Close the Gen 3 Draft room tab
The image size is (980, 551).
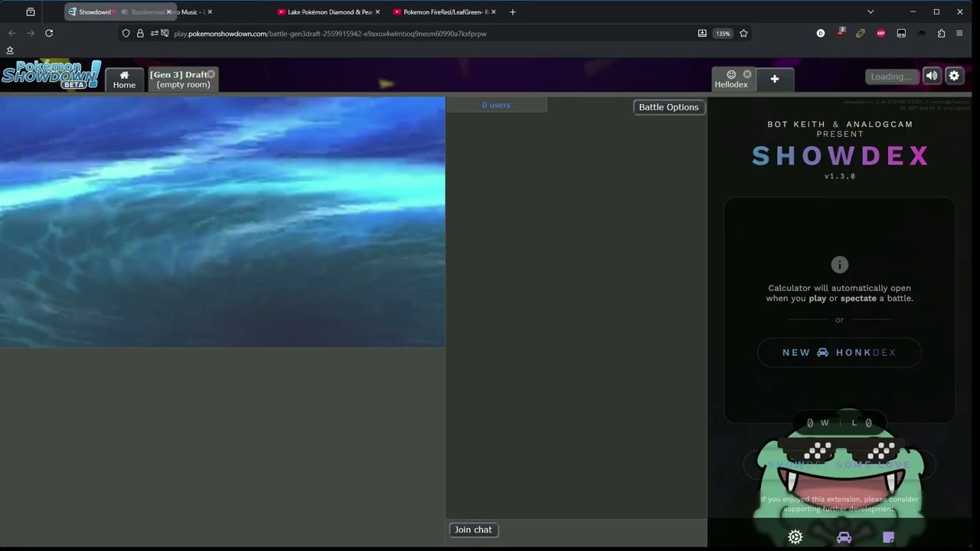point(211,74)
